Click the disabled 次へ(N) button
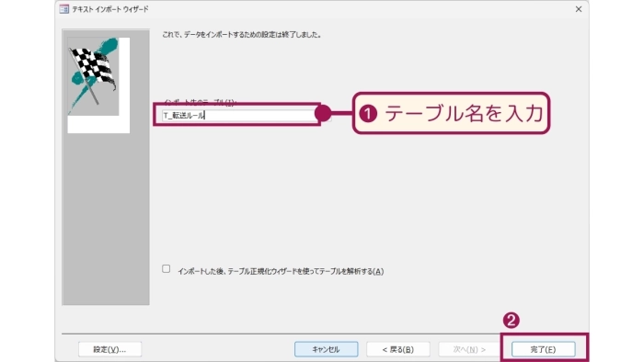Image resolution: width=644 pixels, height=362 pixels. tap(469, 349)
